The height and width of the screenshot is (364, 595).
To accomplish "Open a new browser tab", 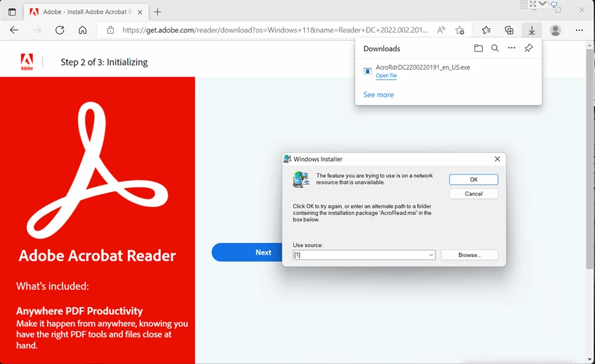I will click(158, 12).
